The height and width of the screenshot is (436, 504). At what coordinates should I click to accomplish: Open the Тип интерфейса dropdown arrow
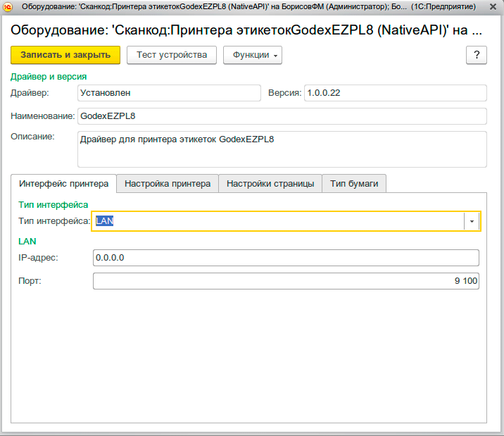[472, 221]
